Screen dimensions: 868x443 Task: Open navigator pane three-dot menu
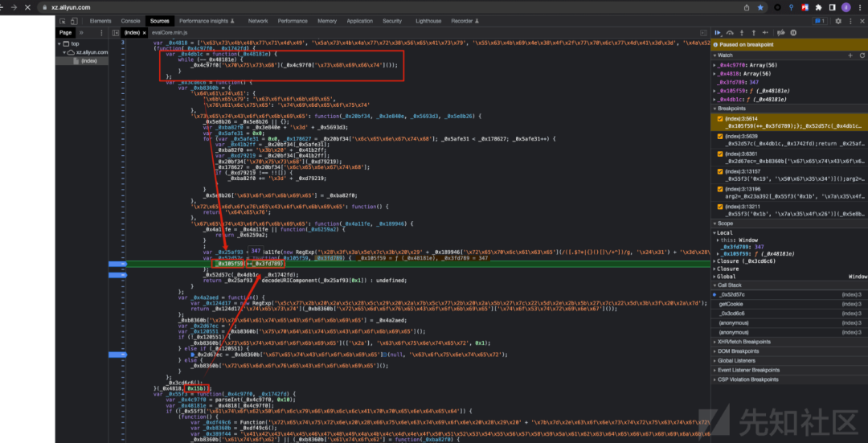101,33
